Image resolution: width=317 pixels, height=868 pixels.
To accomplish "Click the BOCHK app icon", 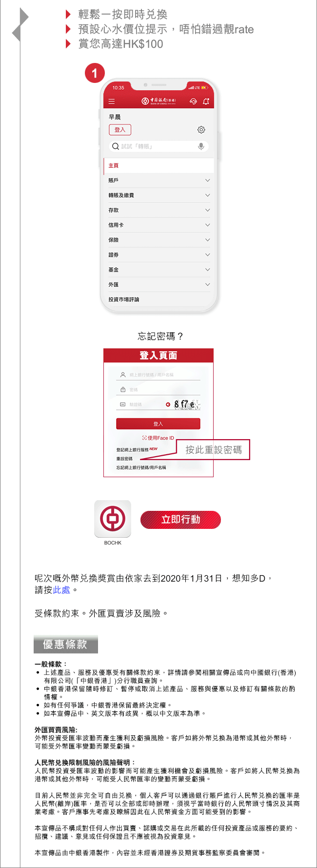I will coord(113,519).
